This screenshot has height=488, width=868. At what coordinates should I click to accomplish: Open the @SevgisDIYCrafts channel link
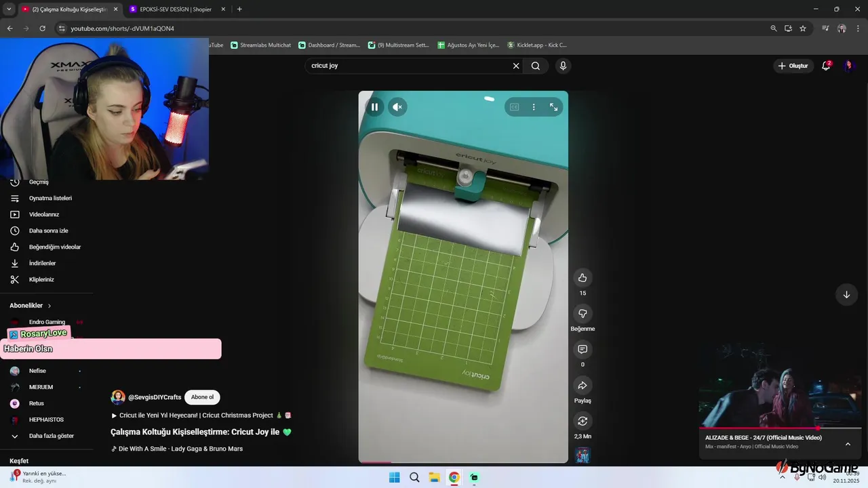tap(155, 397)
